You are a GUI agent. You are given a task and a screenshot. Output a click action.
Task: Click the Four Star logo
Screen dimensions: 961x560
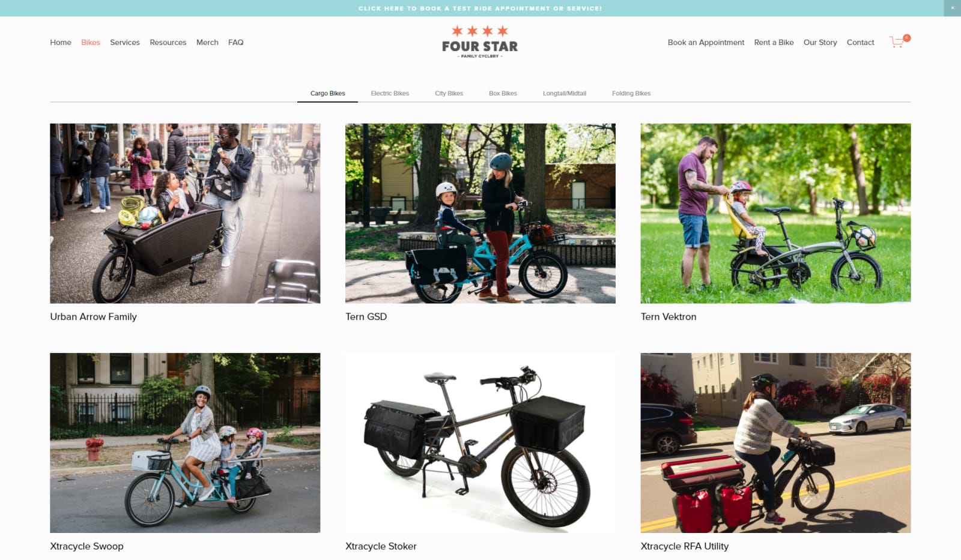(480, 42)
